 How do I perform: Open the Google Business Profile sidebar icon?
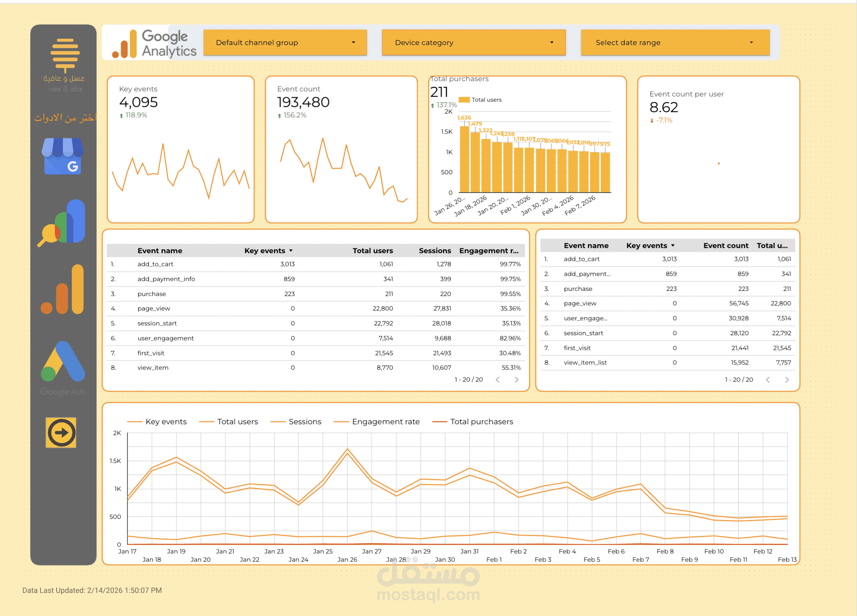point(62,156)
